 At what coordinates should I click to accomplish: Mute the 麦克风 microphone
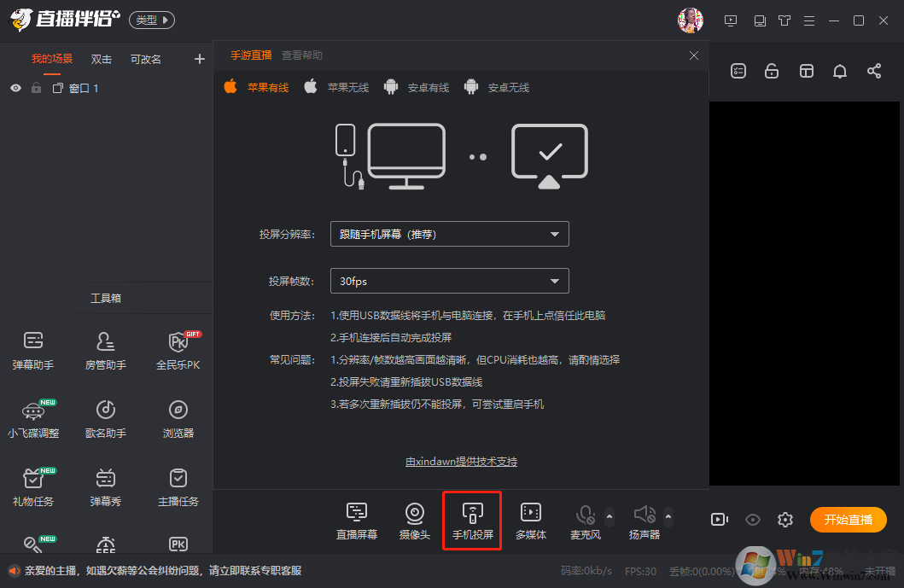(585, 515)
